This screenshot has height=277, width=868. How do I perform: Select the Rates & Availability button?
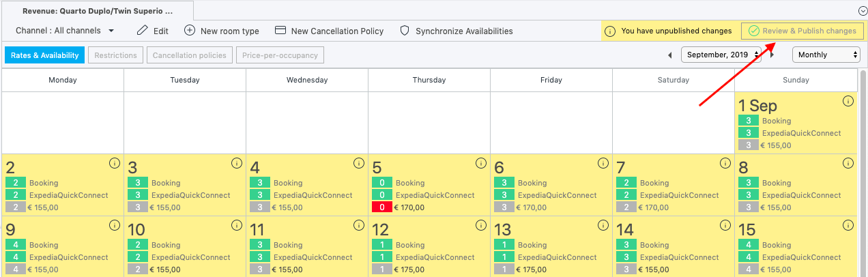coord(44,55)
